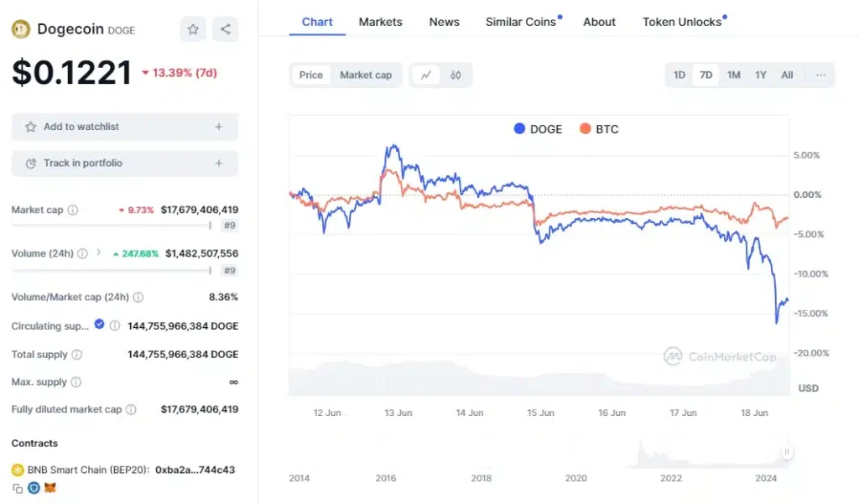Switch to candlestick chart icon
This screenshot has width=859, height=504.
(x=456, y=75)
